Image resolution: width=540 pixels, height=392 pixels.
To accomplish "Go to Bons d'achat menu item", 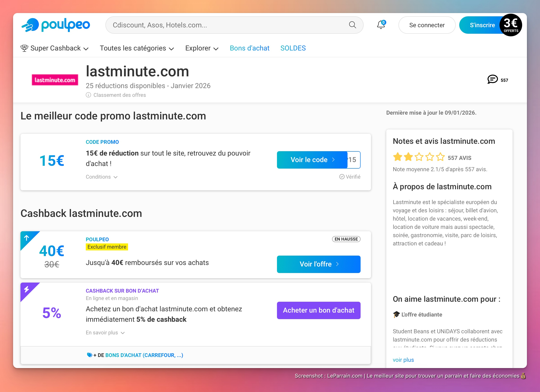I will coord(250,48).
